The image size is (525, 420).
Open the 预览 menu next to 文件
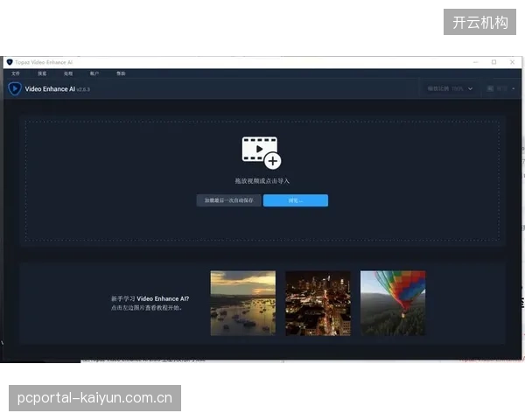42,73
